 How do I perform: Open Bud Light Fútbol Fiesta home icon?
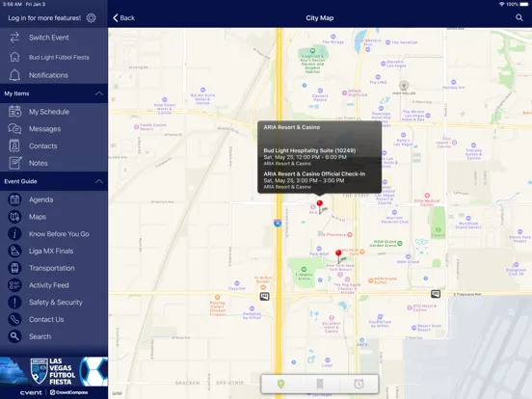[x=14, y=57]
